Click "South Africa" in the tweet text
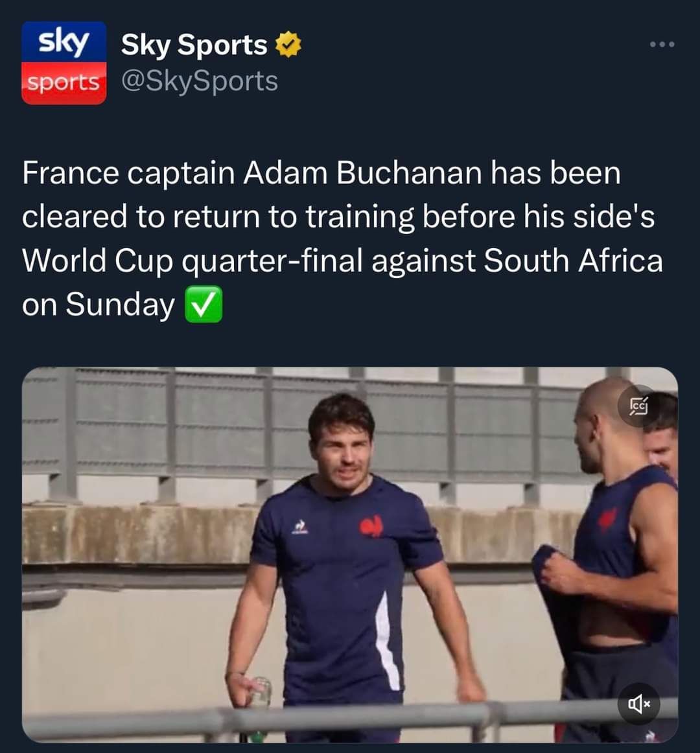This screenshot has width=700, height=753. (573, 261)
